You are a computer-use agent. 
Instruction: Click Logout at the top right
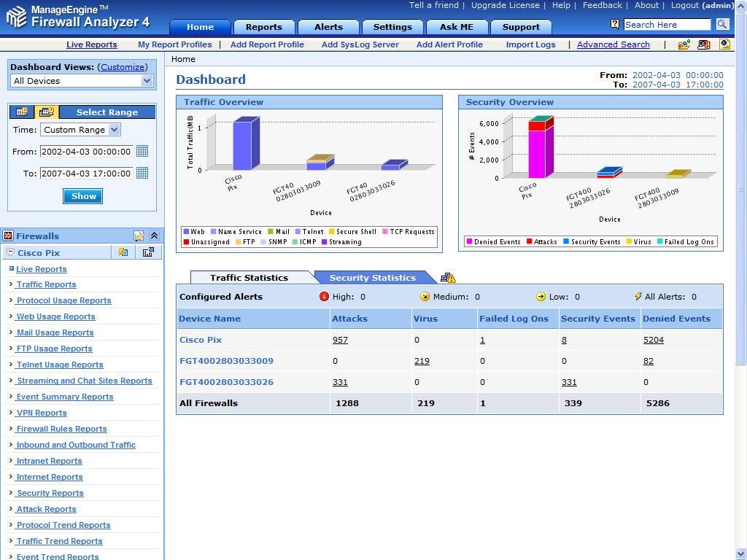pyautogui.click(x=684, y=5)
